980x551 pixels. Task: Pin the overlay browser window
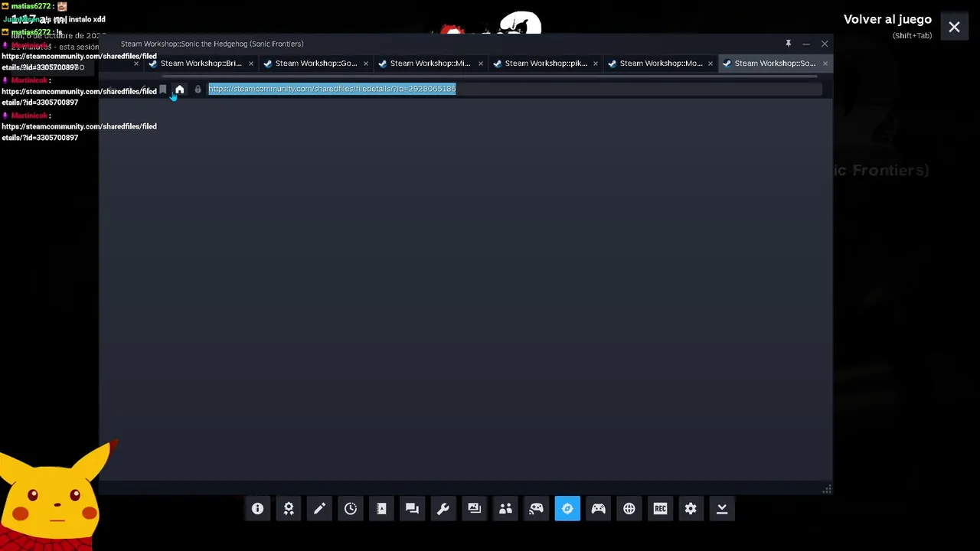click(788, 44)
